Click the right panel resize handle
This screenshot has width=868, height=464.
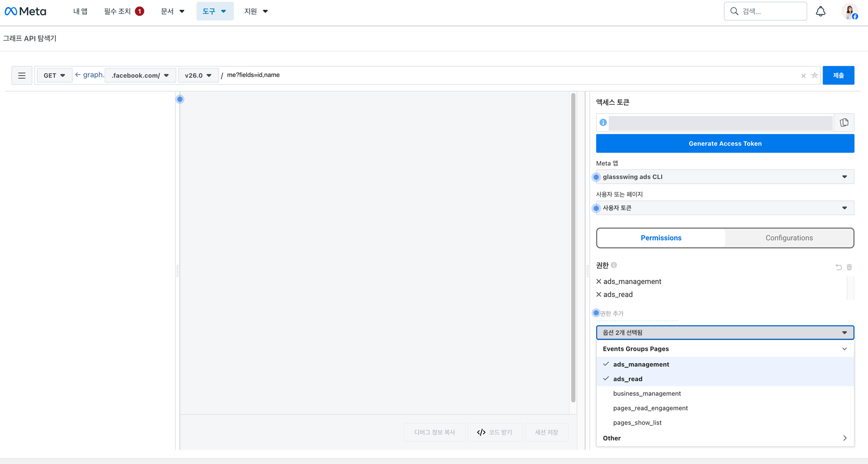pos(588,270)
